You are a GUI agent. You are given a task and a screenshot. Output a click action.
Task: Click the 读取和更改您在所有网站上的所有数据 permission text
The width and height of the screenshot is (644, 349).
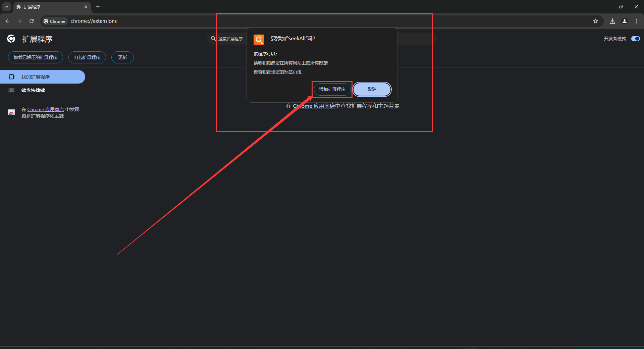[290, 63]
